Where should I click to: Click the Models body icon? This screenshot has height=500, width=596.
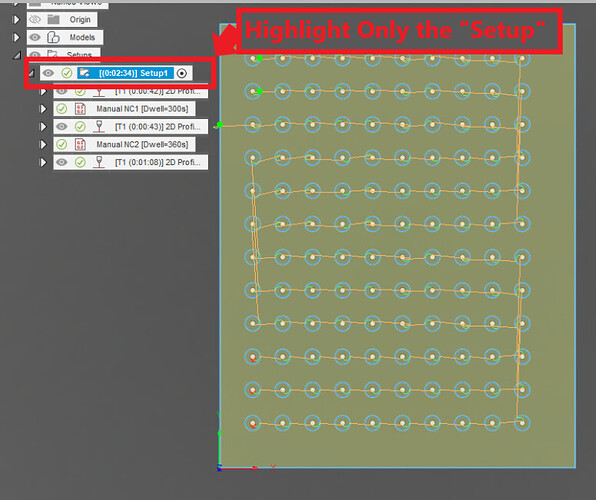click(x=53, y=37)
